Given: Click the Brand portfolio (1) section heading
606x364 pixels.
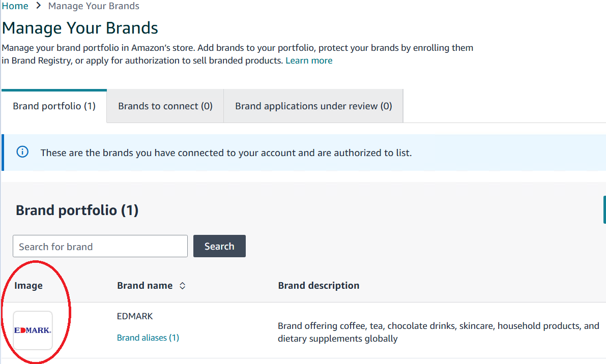Looking at the screenshot, I should 77,210.
